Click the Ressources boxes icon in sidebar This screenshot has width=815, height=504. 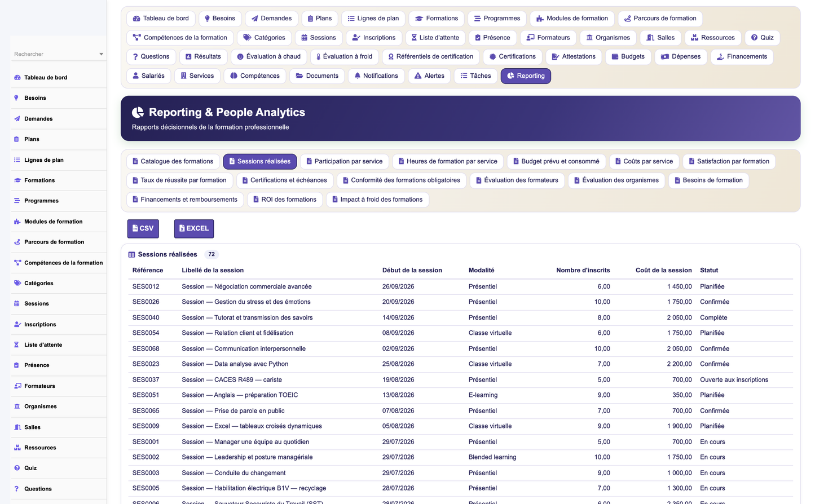coord(17,448)
